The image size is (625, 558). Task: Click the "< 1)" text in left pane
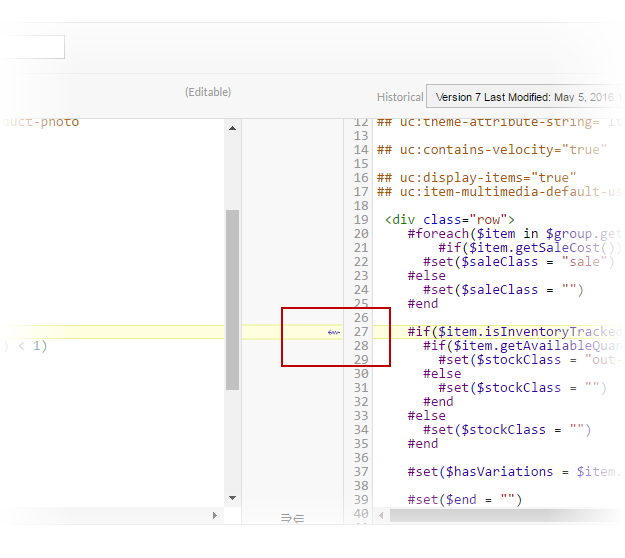point(33,346)
